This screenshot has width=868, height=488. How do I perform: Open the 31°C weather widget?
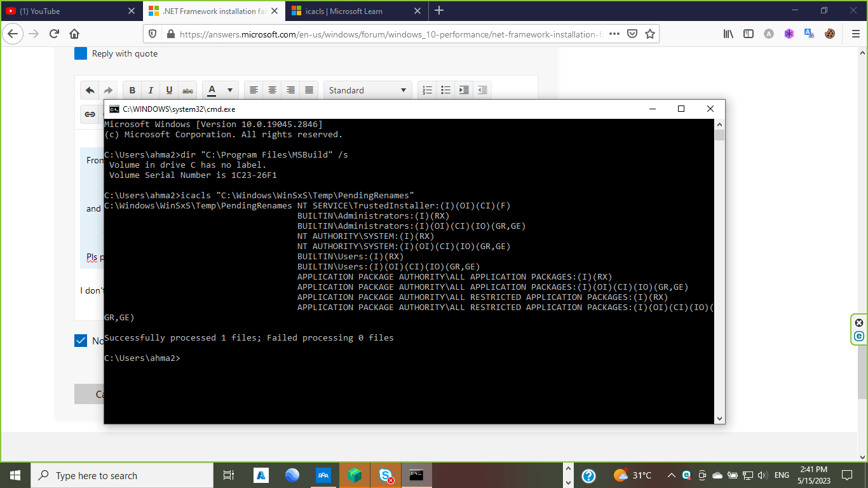coord(633,475)
